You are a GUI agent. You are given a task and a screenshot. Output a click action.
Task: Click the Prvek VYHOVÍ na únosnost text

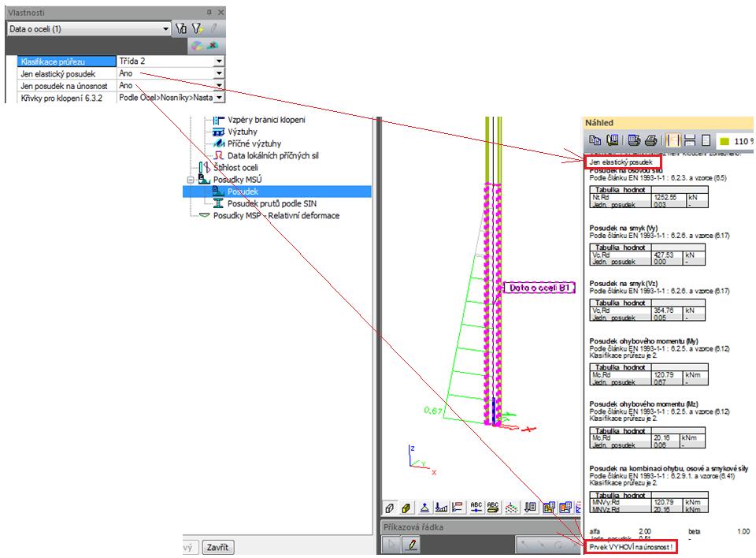coord(630,547)
